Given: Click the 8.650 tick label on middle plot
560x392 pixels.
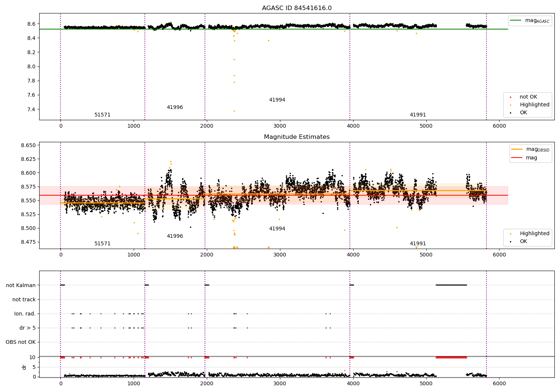Looking at the screenshot, I should 28,145.
